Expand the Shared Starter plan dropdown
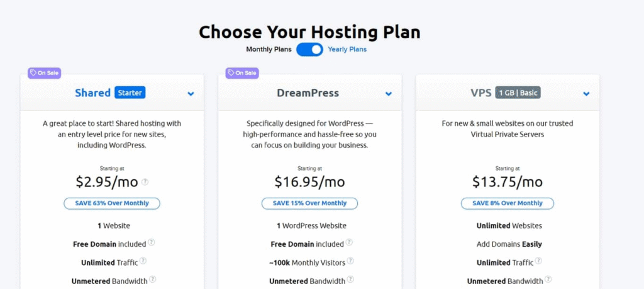 191,94
